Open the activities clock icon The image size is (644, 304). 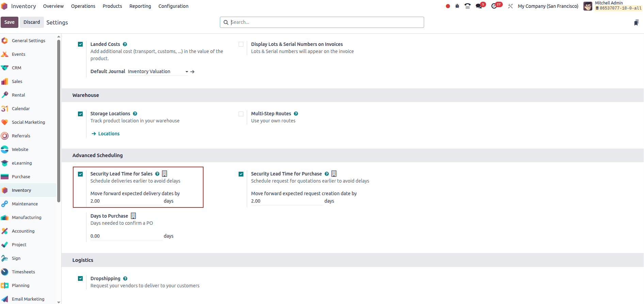(x=494, y=6)
